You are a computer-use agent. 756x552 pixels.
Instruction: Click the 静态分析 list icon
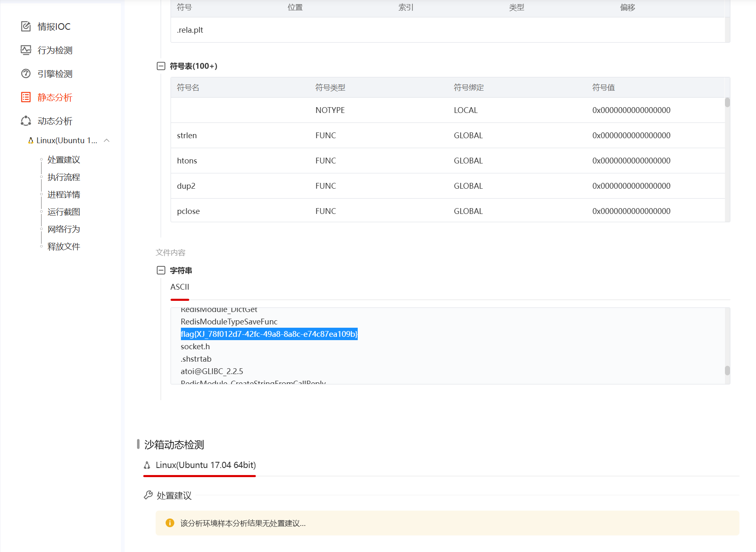[x=26, y=97]
